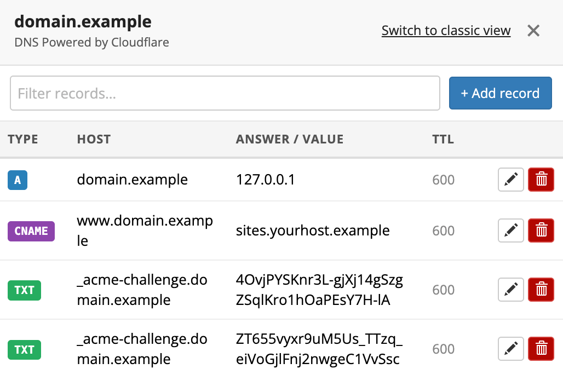Select the sites.yourhost.example value text

(313, 230)
